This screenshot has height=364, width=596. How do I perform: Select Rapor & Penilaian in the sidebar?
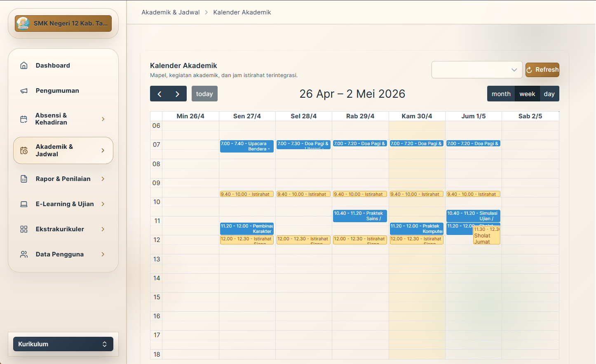[x=63, y=178]
